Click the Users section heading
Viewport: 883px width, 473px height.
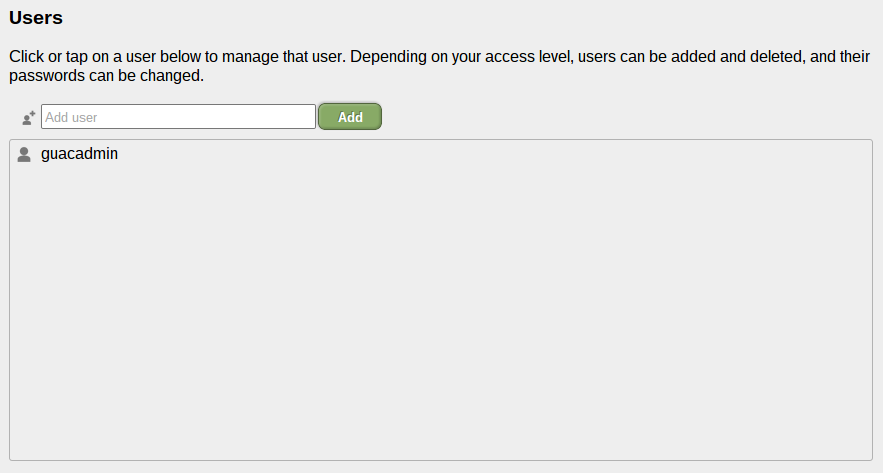coord(36,19)
